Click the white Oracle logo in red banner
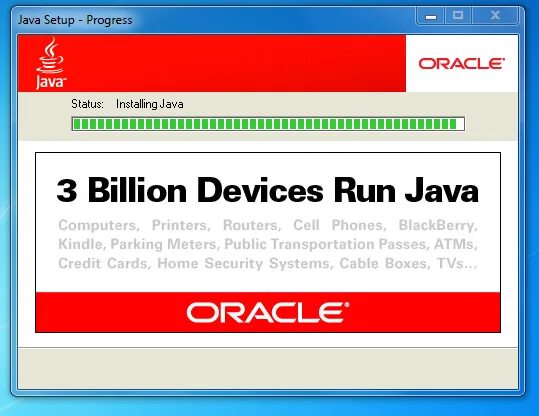 268,313
